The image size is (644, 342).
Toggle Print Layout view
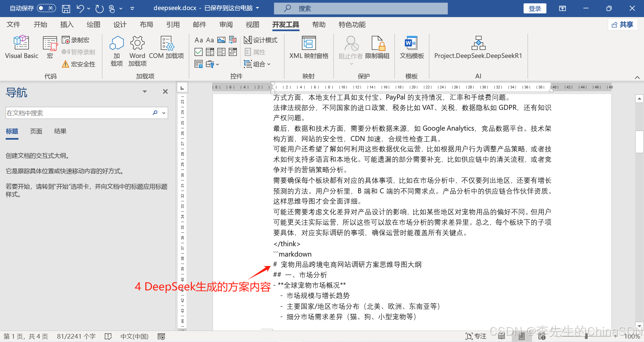tap(522, 336)
